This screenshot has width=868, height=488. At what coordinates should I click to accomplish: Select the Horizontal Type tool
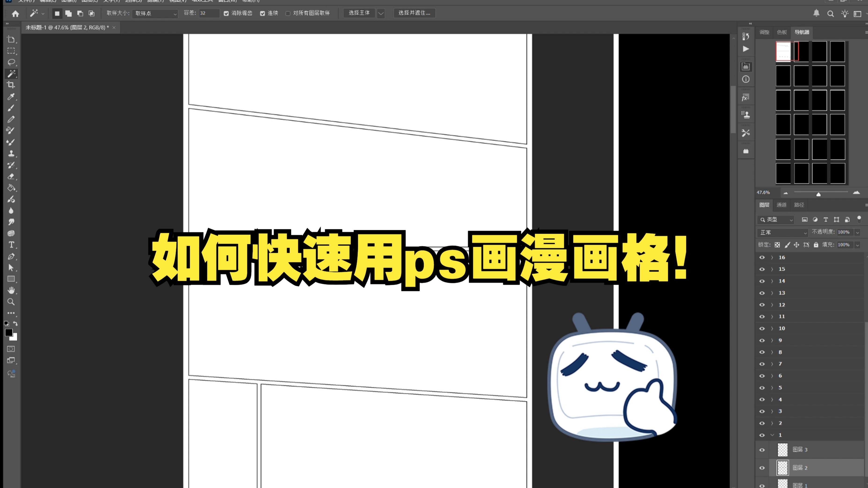(x=11, y=245)
